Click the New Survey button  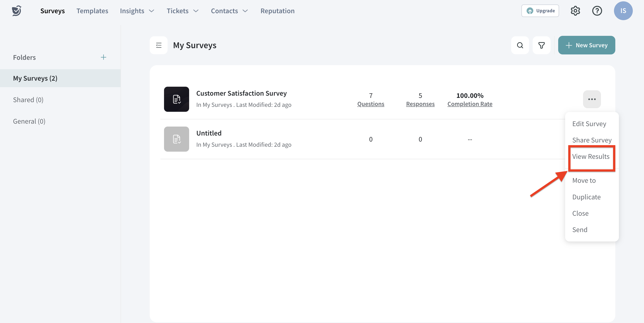pyautogui.click(x=586, y=45)
